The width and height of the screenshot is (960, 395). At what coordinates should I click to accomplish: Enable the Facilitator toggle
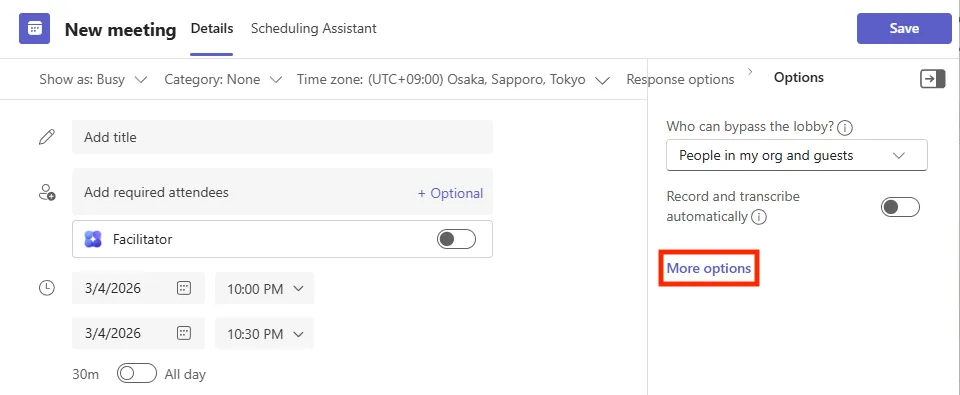click(x=456, y=239)
